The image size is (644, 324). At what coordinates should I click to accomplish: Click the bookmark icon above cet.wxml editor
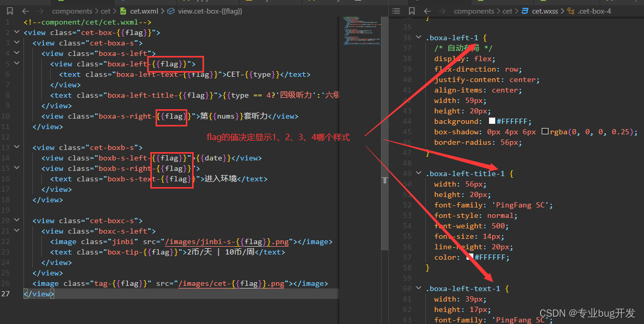[x=10, y=11]
